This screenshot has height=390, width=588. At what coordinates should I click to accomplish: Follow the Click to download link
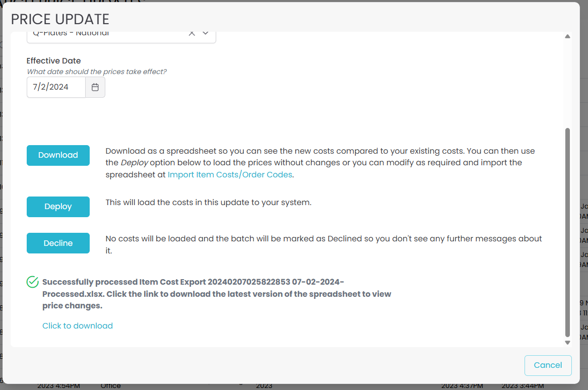coord(78,326)
